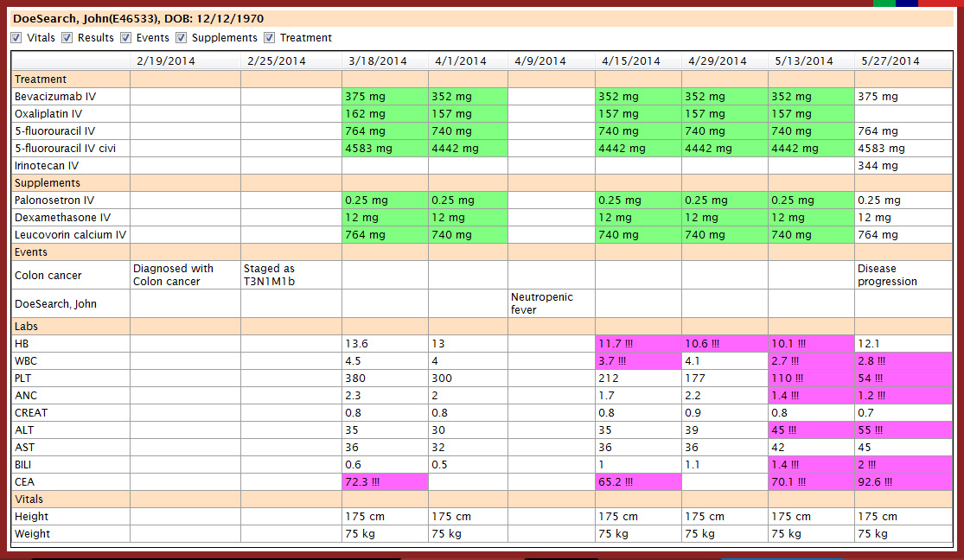Select the 2/25/2014 column header
Image resolution: width=964 pixels, height=560 pixels.
pyautogui.click(x=290, y=60)
